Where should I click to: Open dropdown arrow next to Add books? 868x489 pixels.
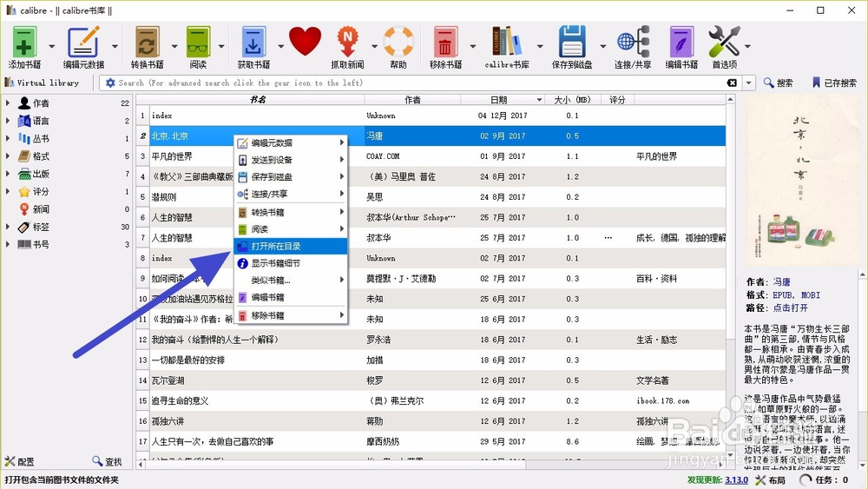[x=51, y=46]
